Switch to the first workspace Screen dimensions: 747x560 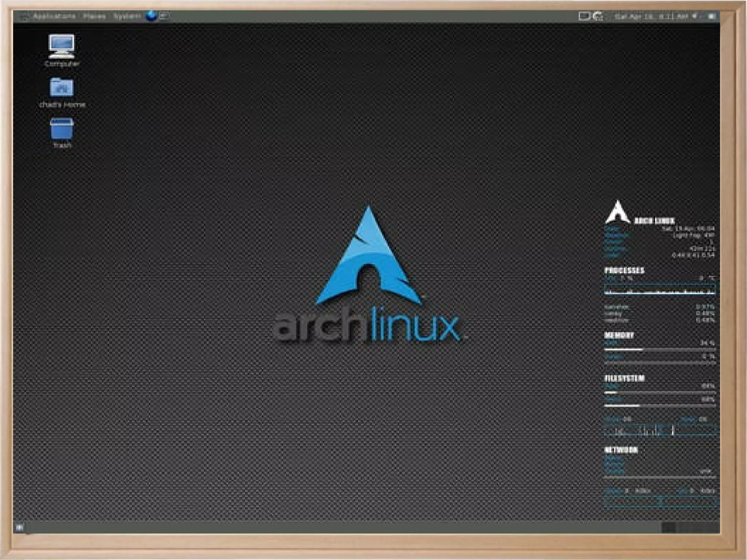(x=668, y=528)
